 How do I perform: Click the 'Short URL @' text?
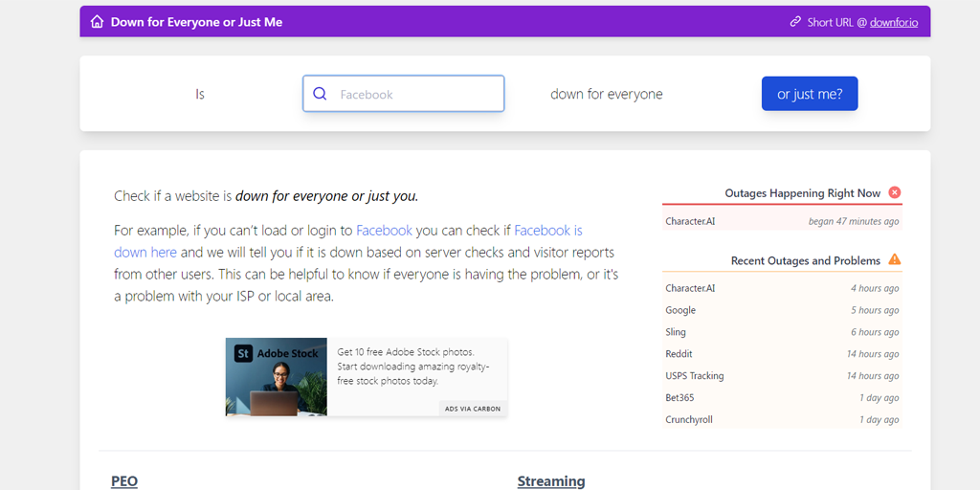point(836,22)
